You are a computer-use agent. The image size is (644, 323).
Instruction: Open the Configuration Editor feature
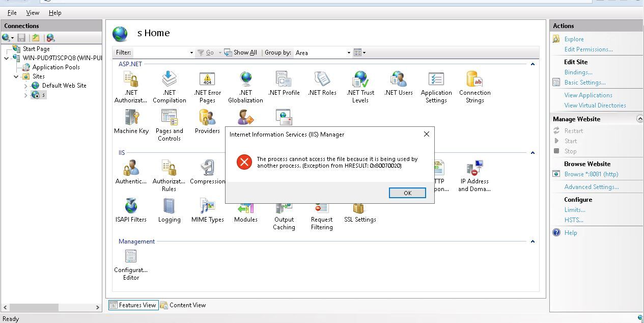tap(131, 264)
